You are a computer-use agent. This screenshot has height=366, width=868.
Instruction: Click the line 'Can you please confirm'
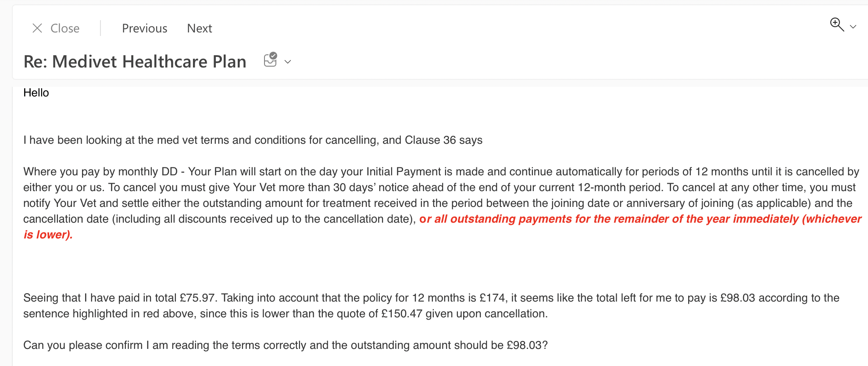286,345
